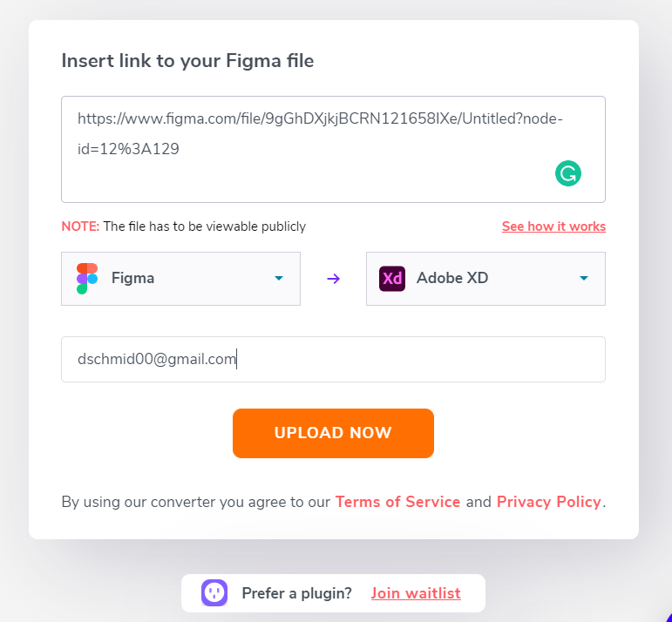
Task: Select the Adobe XD target format label
Action: pos(452,279)
